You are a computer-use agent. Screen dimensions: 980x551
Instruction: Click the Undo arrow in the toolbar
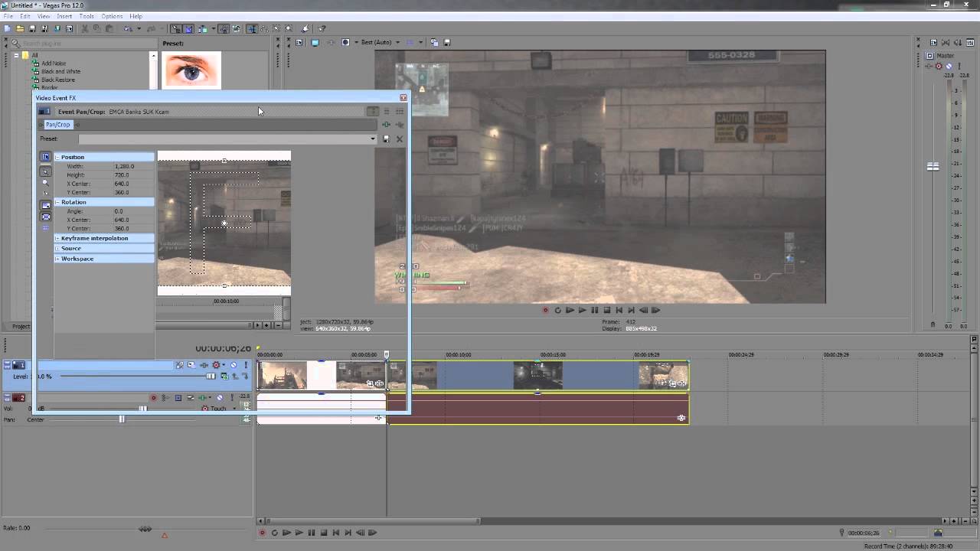tap(128, 28)
